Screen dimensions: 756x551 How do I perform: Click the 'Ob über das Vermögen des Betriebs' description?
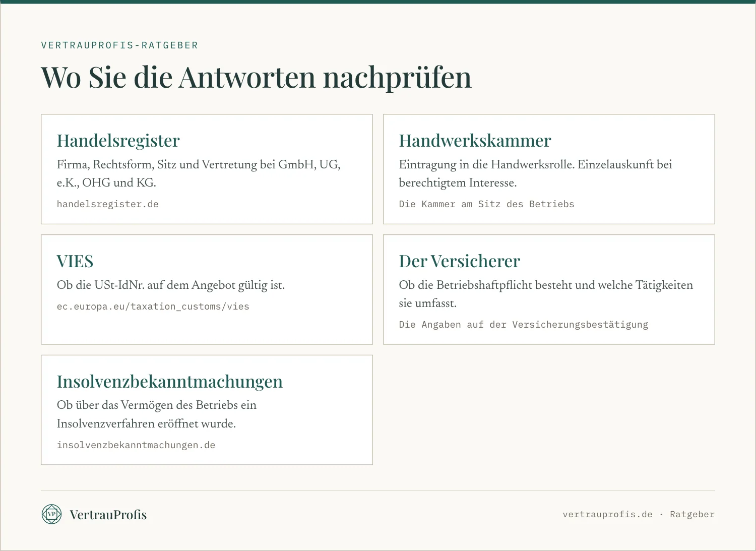click(x=157, y=414)
